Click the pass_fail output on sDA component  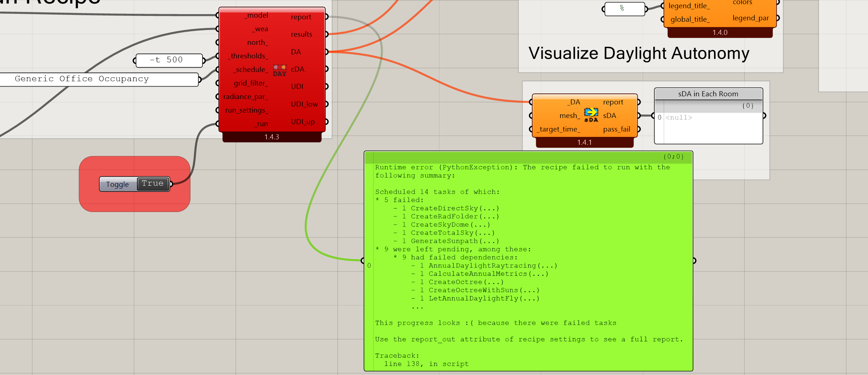coord(616,129)
